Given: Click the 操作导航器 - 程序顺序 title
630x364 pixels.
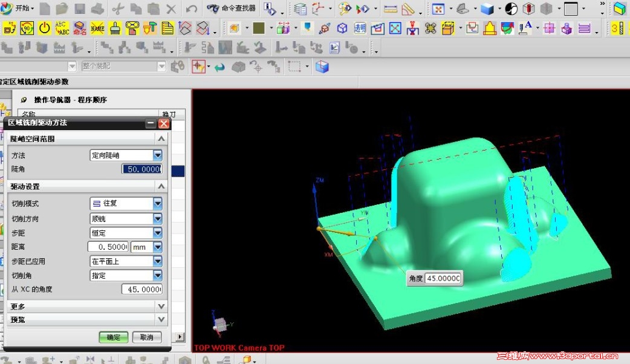Looking at the screenshot, I should [x=71, y=100].
